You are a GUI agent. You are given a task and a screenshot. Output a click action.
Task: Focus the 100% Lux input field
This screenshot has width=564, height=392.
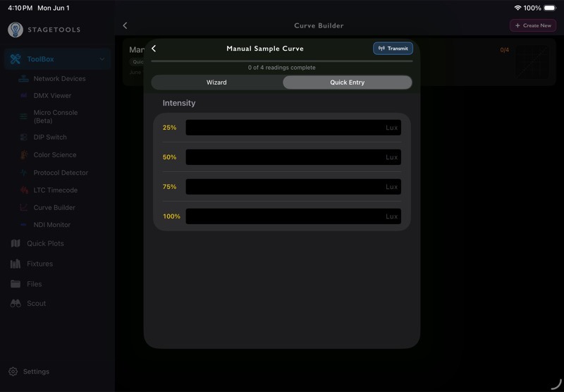tap(293, 216)
